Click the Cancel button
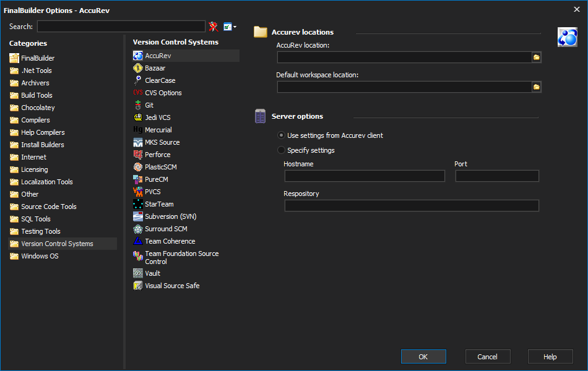 [488, 356]
